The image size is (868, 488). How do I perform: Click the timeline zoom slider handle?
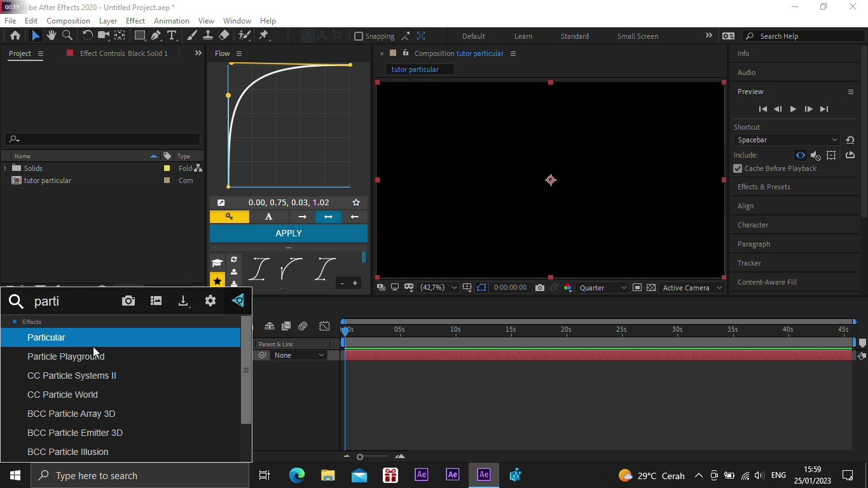(x=360, y=457)
